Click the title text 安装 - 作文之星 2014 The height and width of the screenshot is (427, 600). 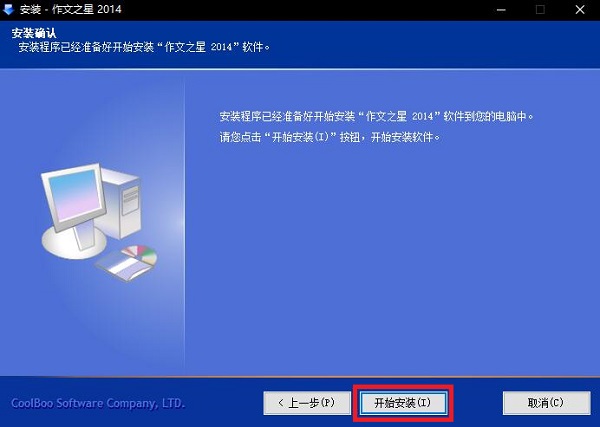pyautogui.click(x=71, y=10)
